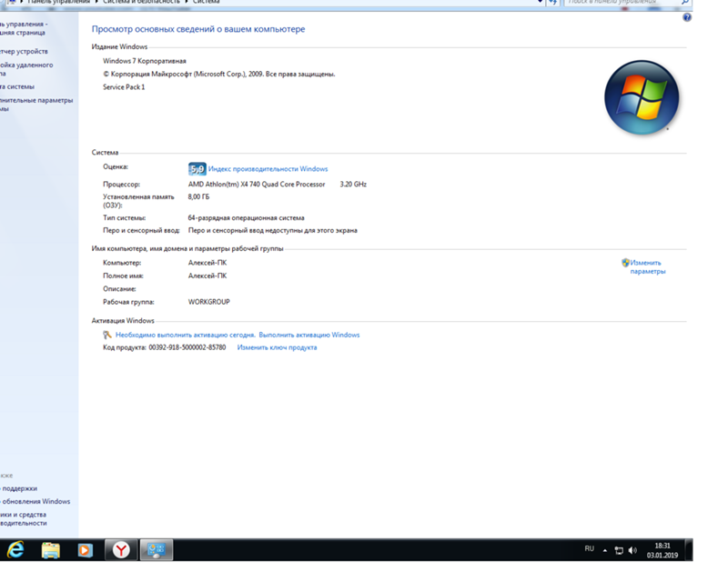Click the 'Изменить параметры' link
The width and height of the screenshot is (728, 582).
pyautogui.click(x=648, y=266)
